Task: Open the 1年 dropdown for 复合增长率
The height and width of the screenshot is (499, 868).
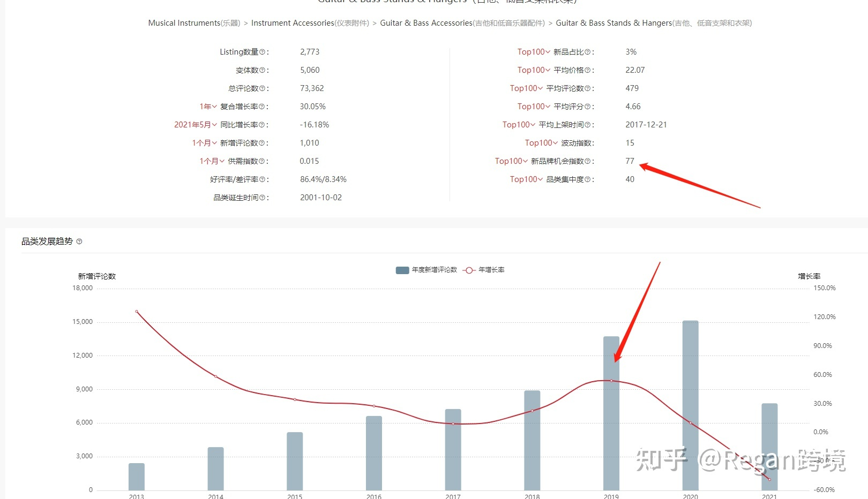Action: (207, 106)
